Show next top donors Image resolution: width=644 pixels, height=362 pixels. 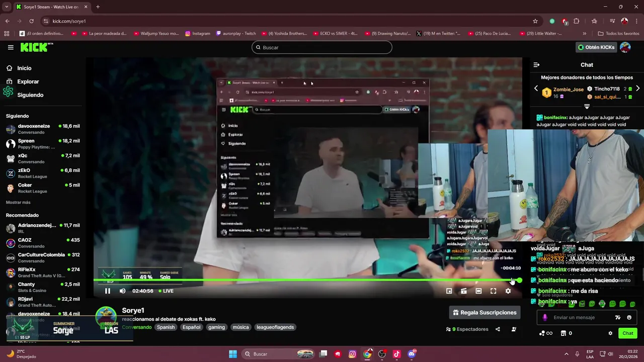tap(637, 88)
